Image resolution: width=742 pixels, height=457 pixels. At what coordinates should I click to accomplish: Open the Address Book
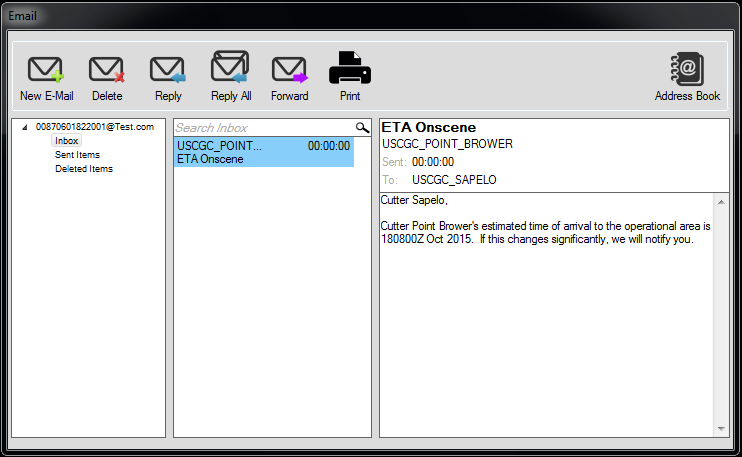click(x=687, y=70)
